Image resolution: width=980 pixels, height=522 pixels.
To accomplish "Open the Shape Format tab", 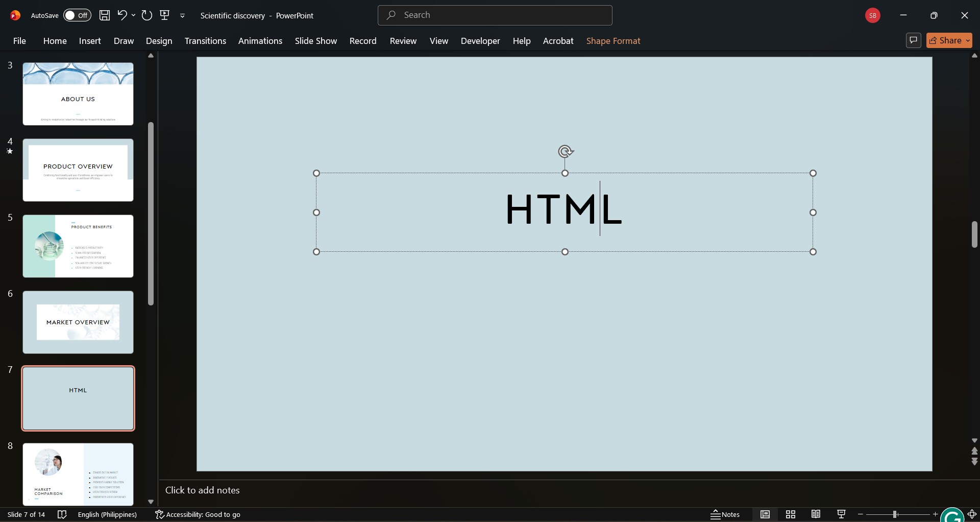I will point(613,41).
